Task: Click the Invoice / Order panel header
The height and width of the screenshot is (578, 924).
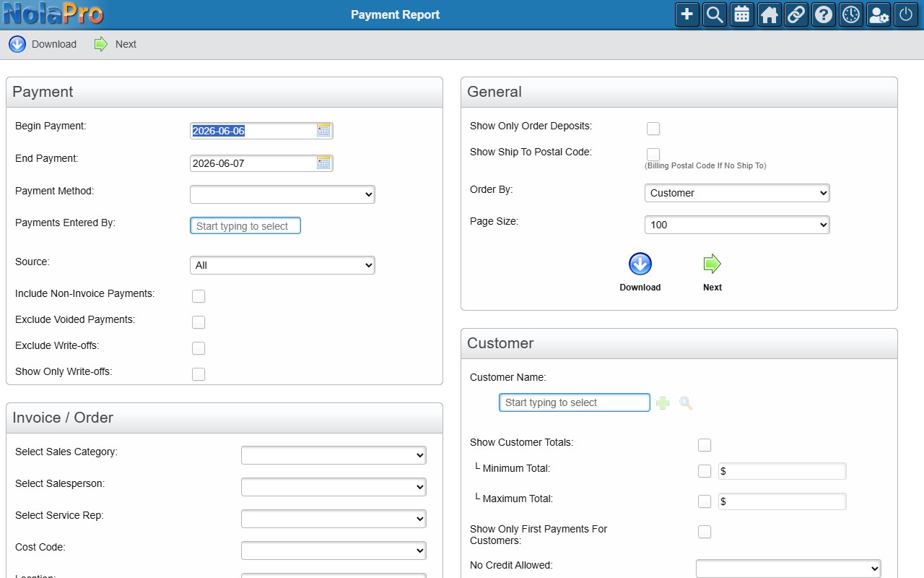Action: pyautogui.click(x=225, y=418)
